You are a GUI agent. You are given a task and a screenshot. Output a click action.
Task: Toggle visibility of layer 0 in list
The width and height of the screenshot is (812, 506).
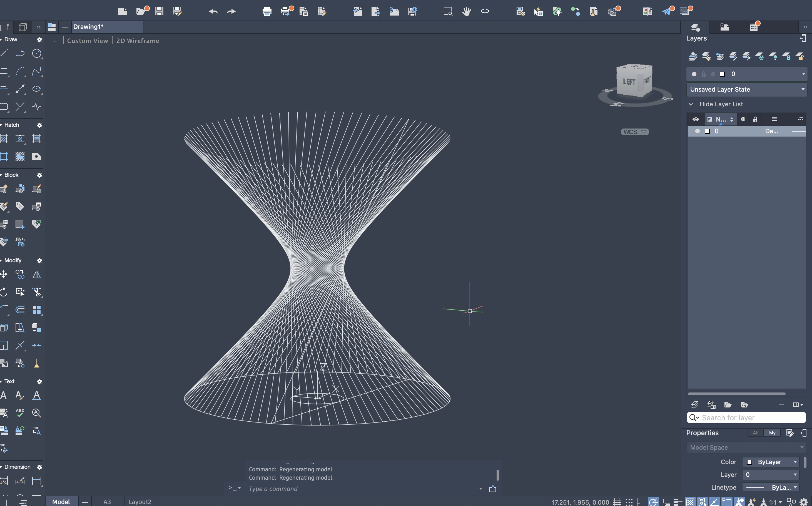point(697,131)
